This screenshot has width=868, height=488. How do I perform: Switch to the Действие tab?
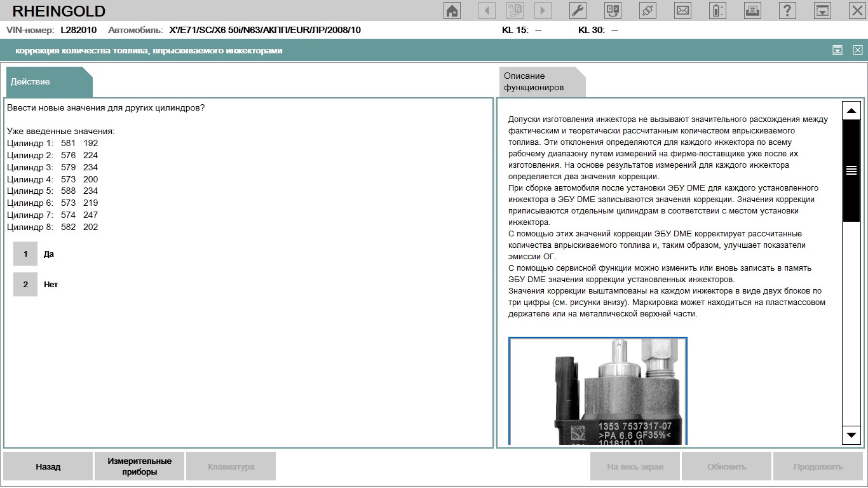[49, 82]
